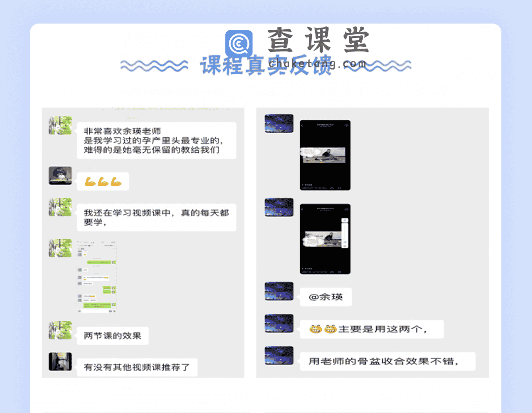532x413 pixels.
Task: Click the grinning emojis in "主要是用这两个" bubble
Action: click(x=323, y=329)
